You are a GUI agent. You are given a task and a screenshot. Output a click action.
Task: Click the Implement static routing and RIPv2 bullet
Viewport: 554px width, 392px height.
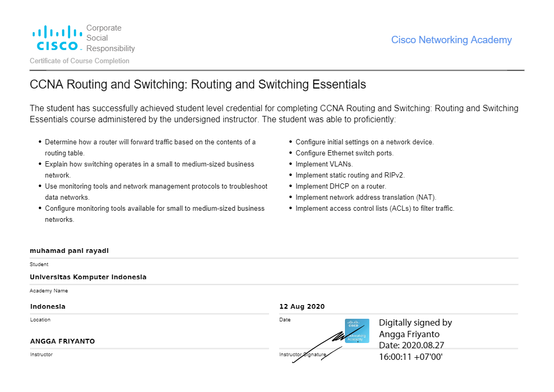(350, 175)
